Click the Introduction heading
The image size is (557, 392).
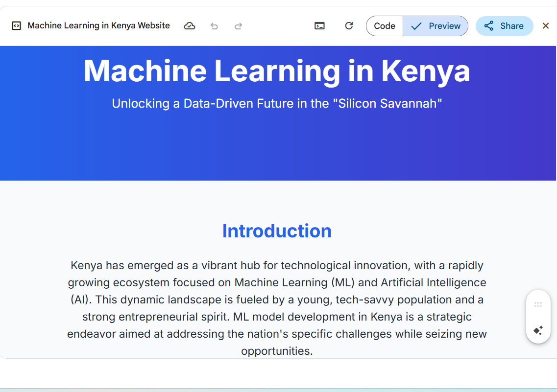coord(277,231)
